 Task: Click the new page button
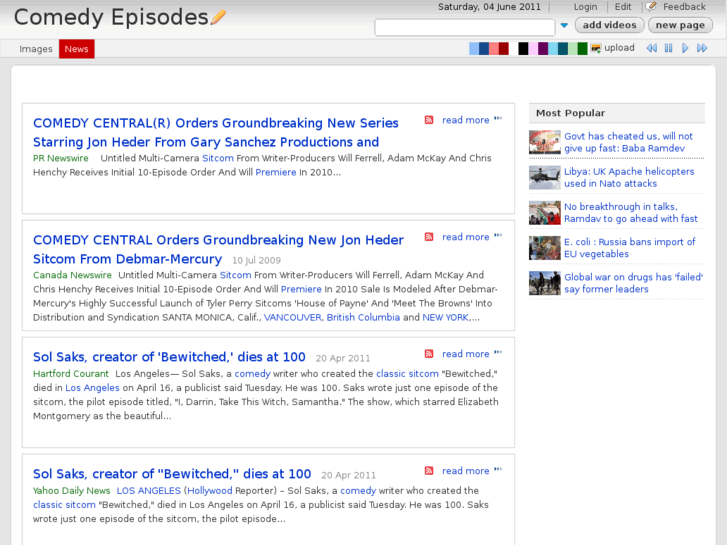(680, 25)
